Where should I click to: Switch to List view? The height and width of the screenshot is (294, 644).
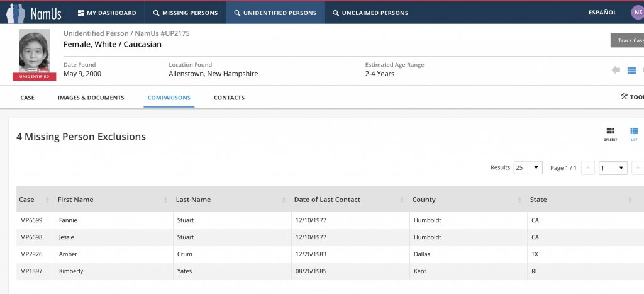click(x=634, y=133)
